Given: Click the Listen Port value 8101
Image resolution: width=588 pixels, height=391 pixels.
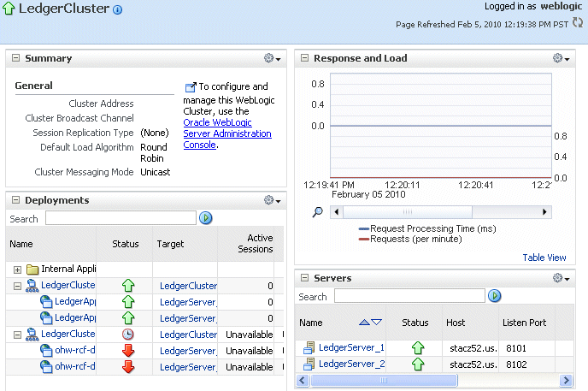Looking at the screenshot, I should [x=516, y=348].
